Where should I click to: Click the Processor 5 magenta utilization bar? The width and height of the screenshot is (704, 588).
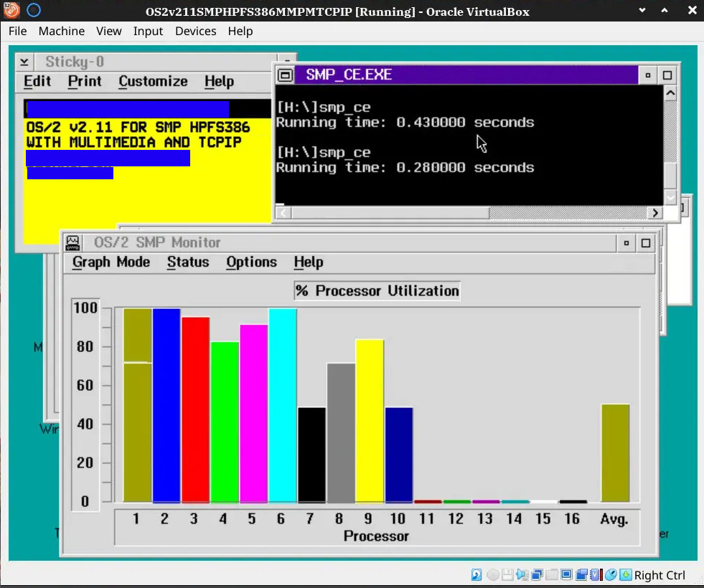[x=253, y=413]
